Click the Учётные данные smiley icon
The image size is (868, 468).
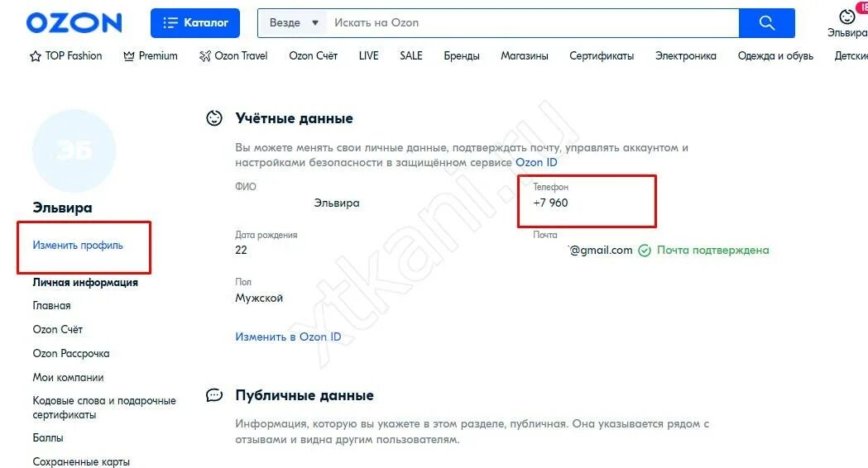[x=214, y=118]
